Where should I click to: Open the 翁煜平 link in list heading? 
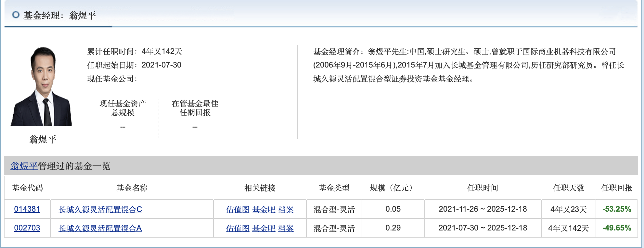[24, 166]
